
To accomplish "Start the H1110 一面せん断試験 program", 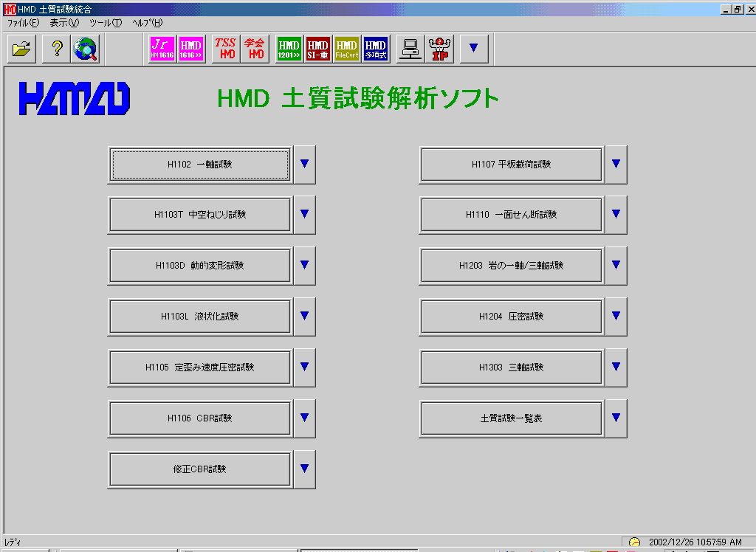I will (512, 215).
